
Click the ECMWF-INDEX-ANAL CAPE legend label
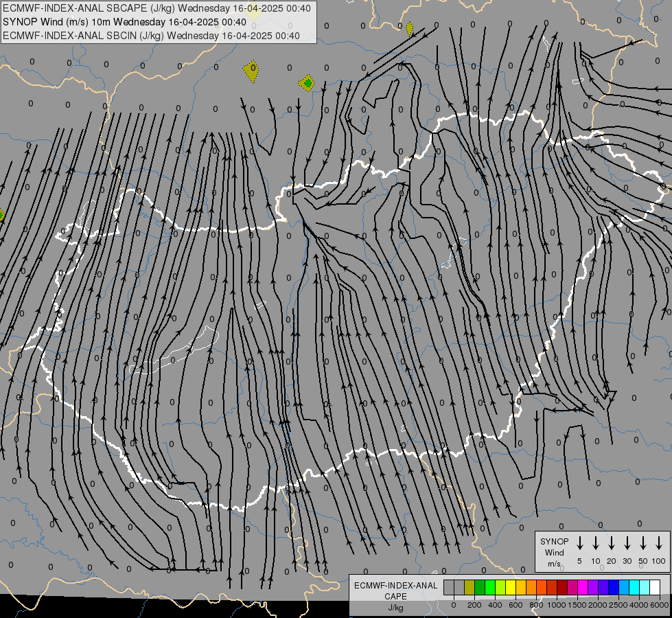click(395, 591)
